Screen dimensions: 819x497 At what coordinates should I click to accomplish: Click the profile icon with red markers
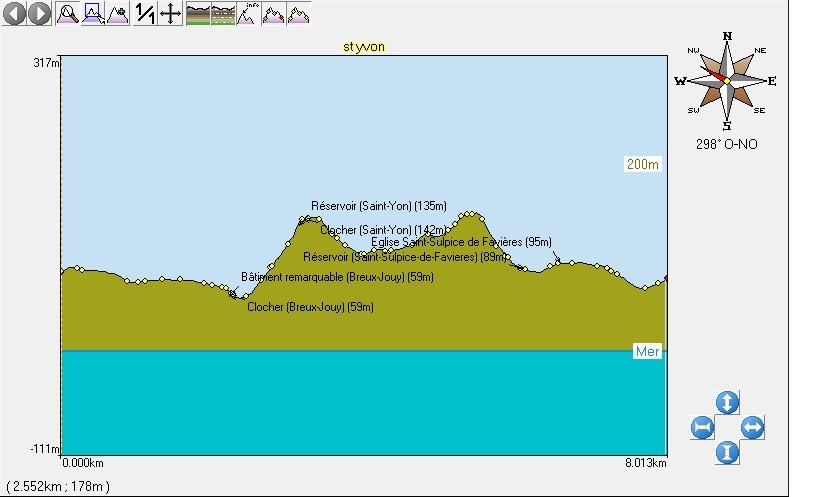pos(273,14)
